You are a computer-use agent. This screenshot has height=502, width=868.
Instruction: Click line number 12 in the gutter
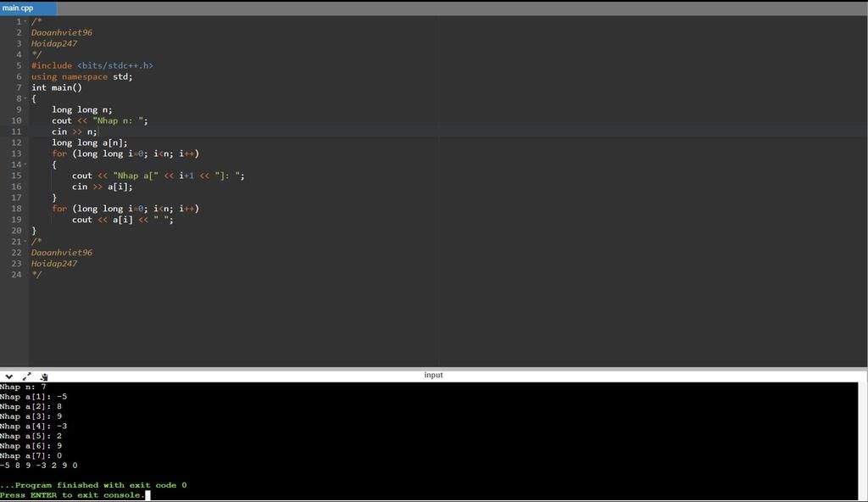tap(17, 142)
